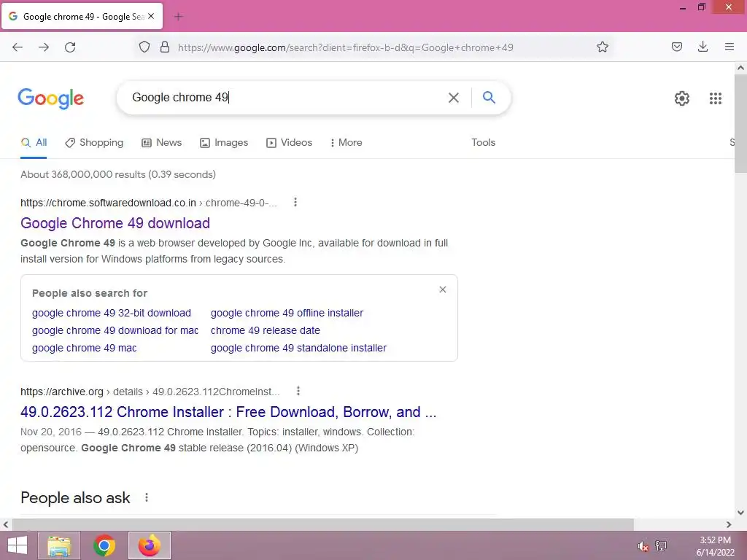Open options menu for archive.org result
The width and height of the screenshot is (747, 560).
(x=298, y=391)
